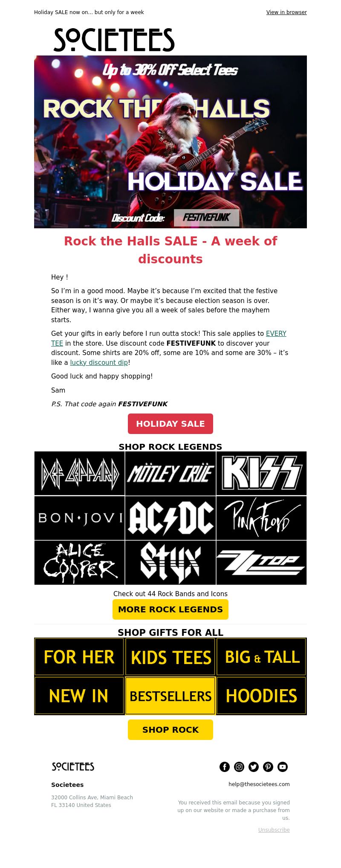Viewport: 341px width, 868px height.
Task: Open the Facebook social icon
Action: point(225,767)
